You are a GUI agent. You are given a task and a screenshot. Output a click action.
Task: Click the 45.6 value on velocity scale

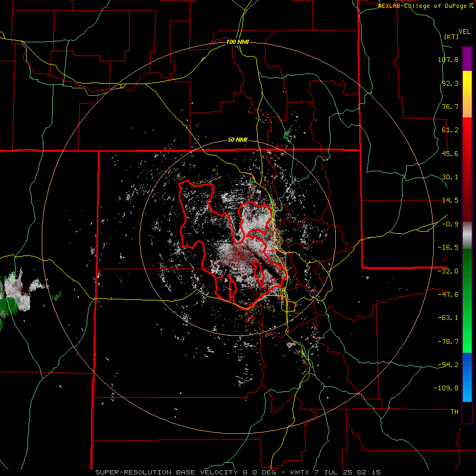450,153
